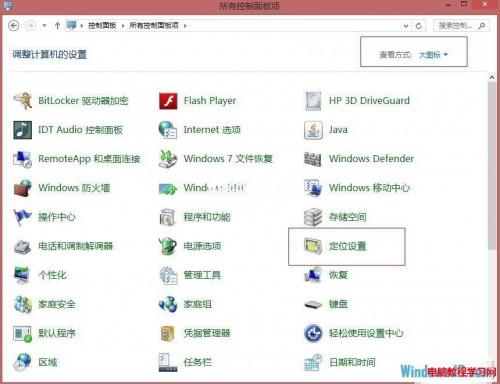
Task: Expand the address bar history dropdown
Action: [406, 26]
